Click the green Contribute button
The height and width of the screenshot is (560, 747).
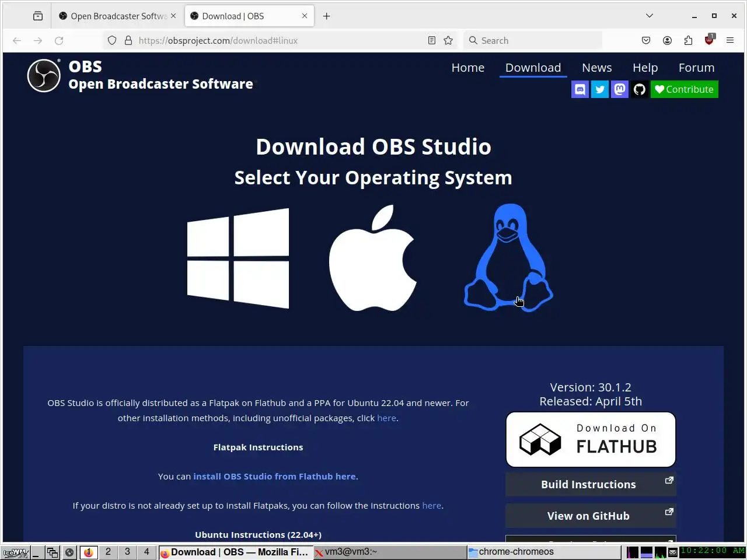click(685, 89)
